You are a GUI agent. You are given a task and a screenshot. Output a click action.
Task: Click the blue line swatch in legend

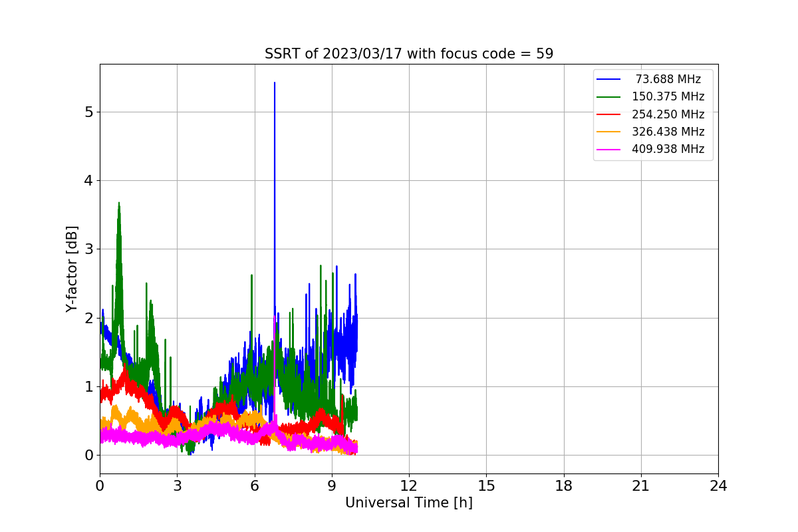(x=608, y=80)
